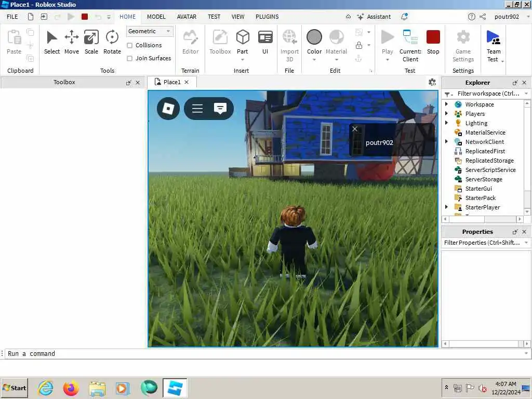Switch to the VIEW tab
This screenshot has width=532, height=399.
pyautogui.click(x=238, y=17)
